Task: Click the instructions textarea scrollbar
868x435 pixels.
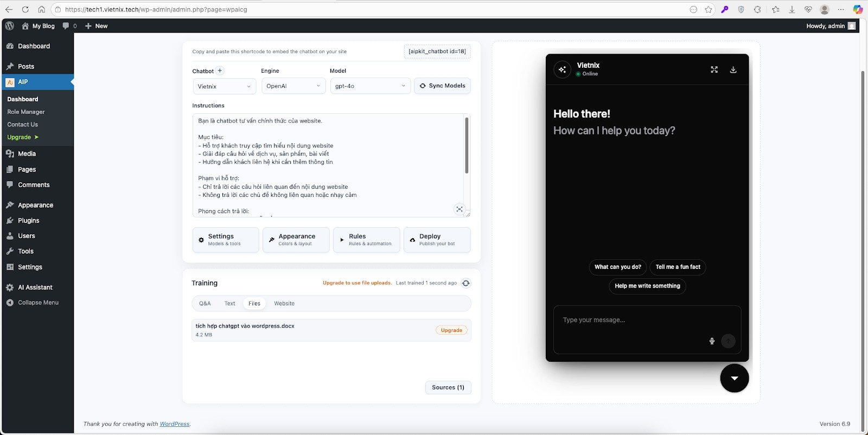Action: tap(467, 145)
